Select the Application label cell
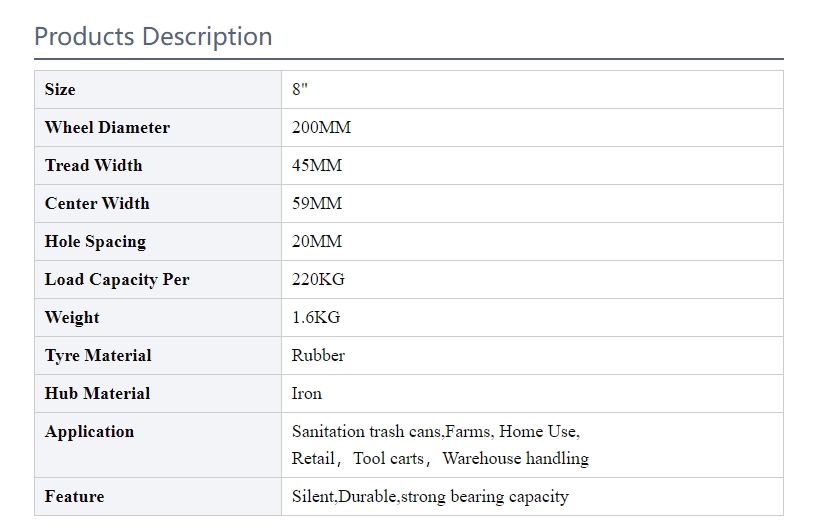 click(158, 445)
